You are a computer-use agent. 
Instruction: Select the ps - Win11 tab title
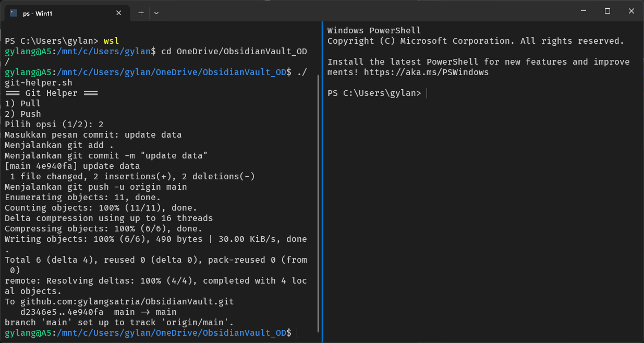(38, 14)
